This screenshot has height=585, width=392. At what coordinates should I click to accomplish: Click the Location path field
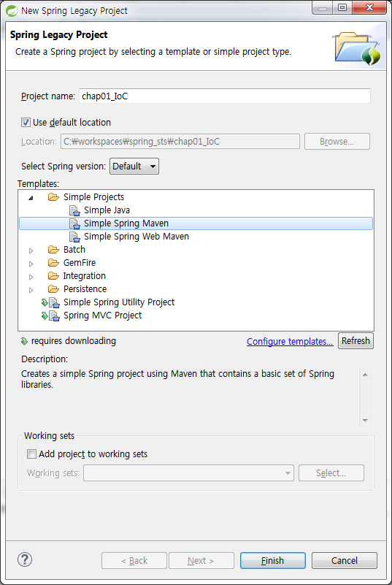point(180,142)
